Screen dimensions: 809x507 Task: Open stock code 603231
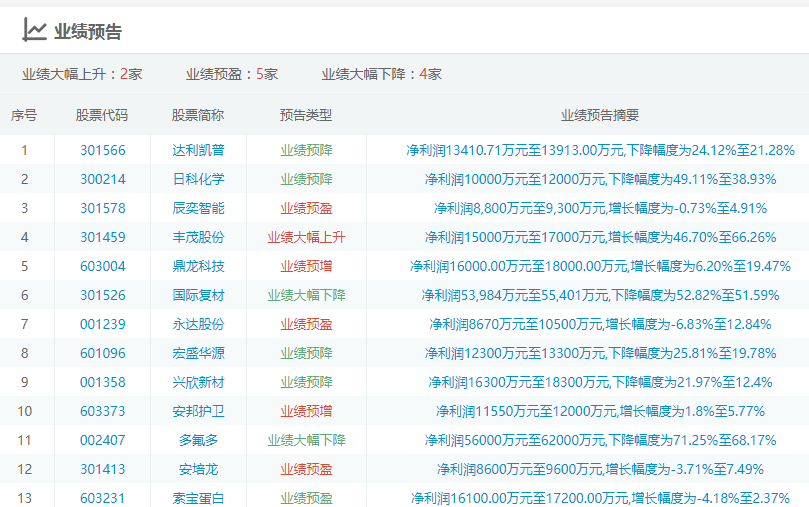click(103, 498)
